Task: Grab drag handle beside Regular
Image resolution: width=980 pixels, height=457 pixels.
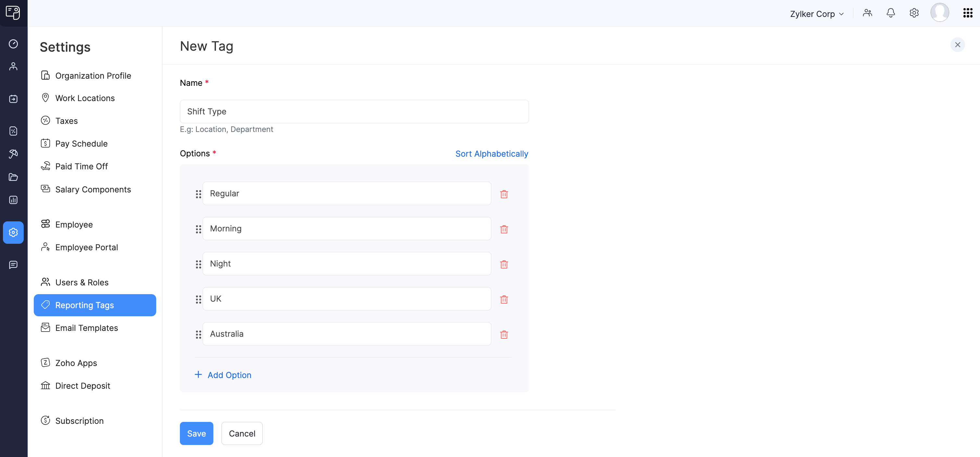Action: pyautogui.click(x=198, y=194)
